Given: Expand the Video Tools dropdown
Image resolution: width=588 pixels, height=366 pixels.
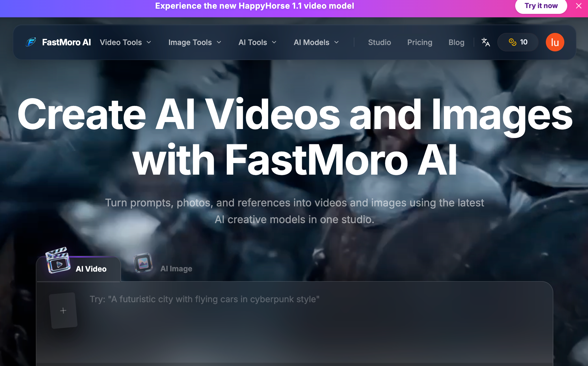Looking at the screenshot, I should pyautogui.click(x=126, y=42).
